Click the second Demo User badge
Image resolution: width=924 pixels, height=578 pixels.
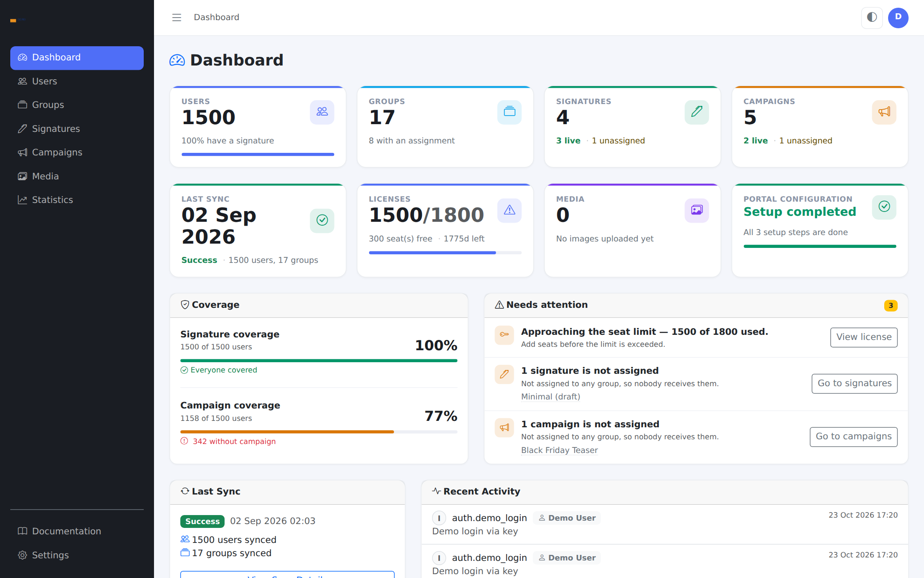[x=567, y=558]
